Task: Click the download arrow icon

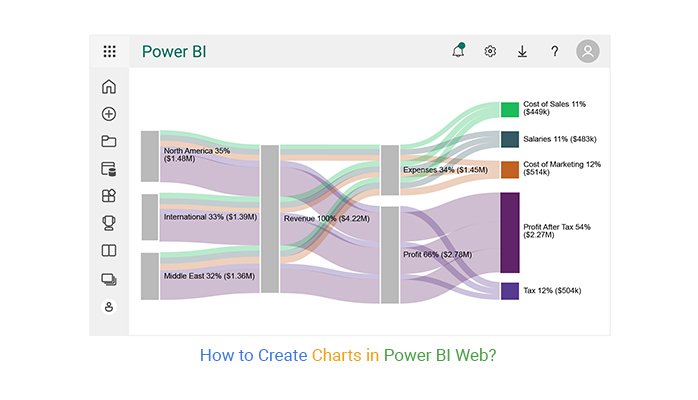Action: (x=522, y=52)
